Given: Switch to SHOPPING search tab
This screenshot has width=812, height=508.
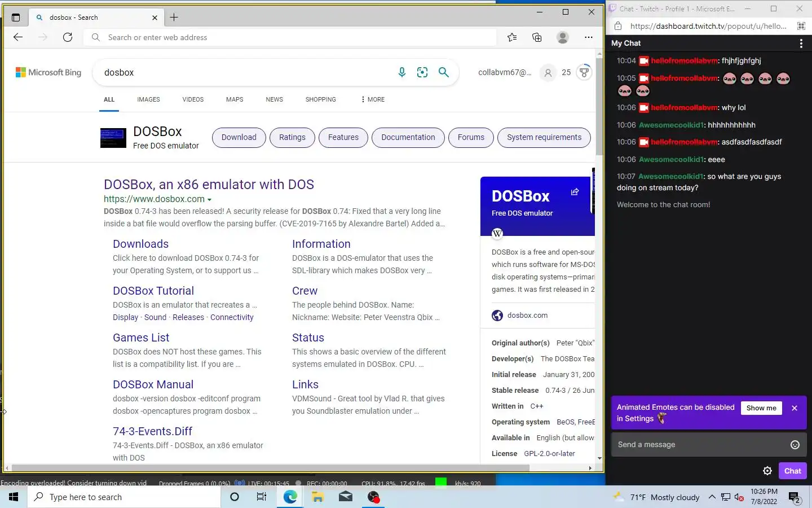Looking at the screenshot, I should click(x=320, y=99).
